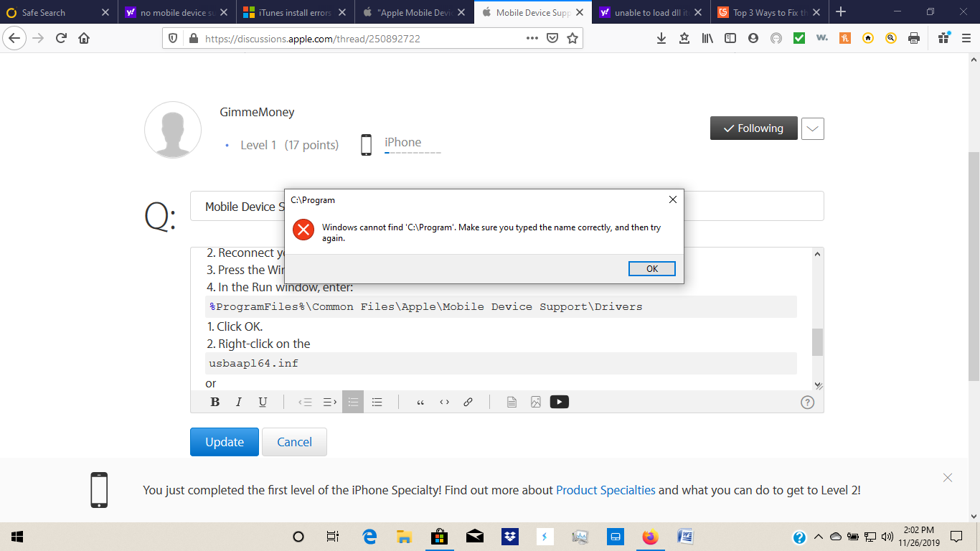The image size is (980, 551).
Task: Go back to previous page
Action: pos(14,38)
